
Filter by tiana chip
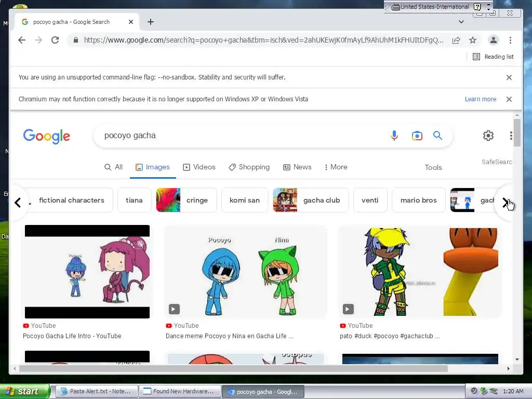[x=135, y=200]
